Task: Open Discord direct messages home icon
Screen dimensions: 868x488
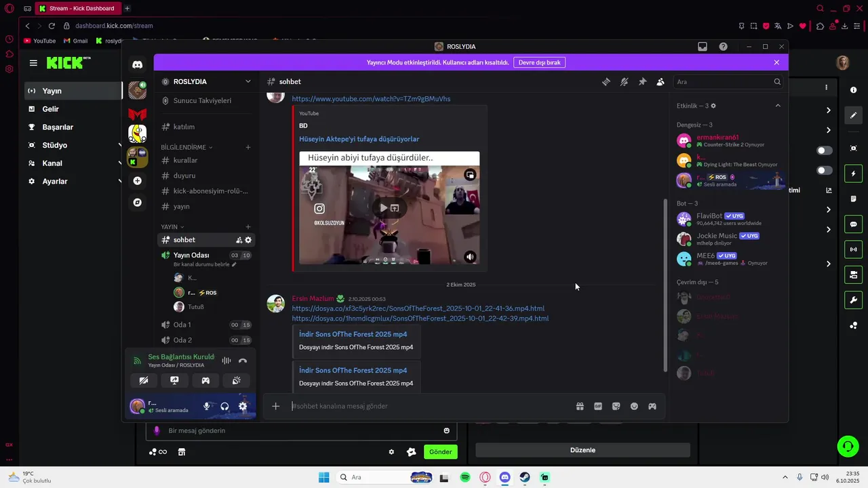Action: 137,64
